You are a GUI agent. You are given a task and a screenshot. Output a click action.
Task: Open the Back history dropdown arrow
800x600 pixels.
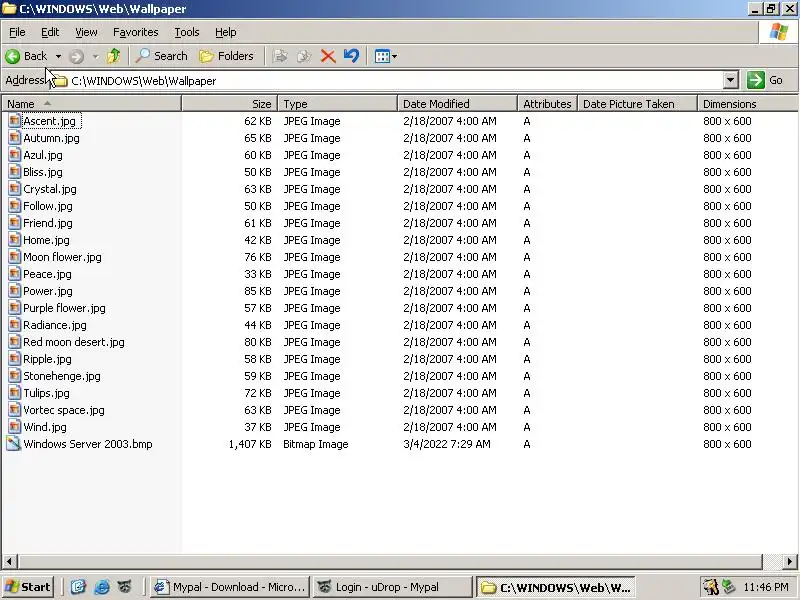pos(58,56)
